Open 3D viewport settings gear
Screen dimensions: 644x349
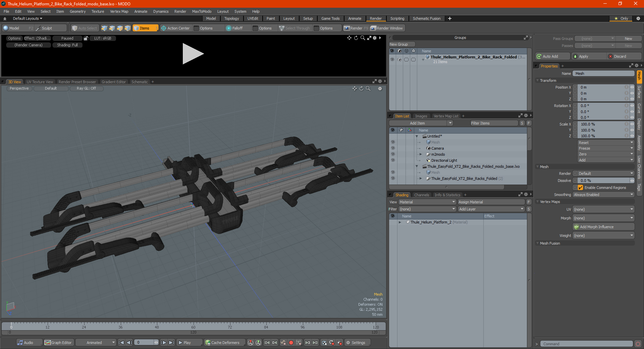pos(380,89)
